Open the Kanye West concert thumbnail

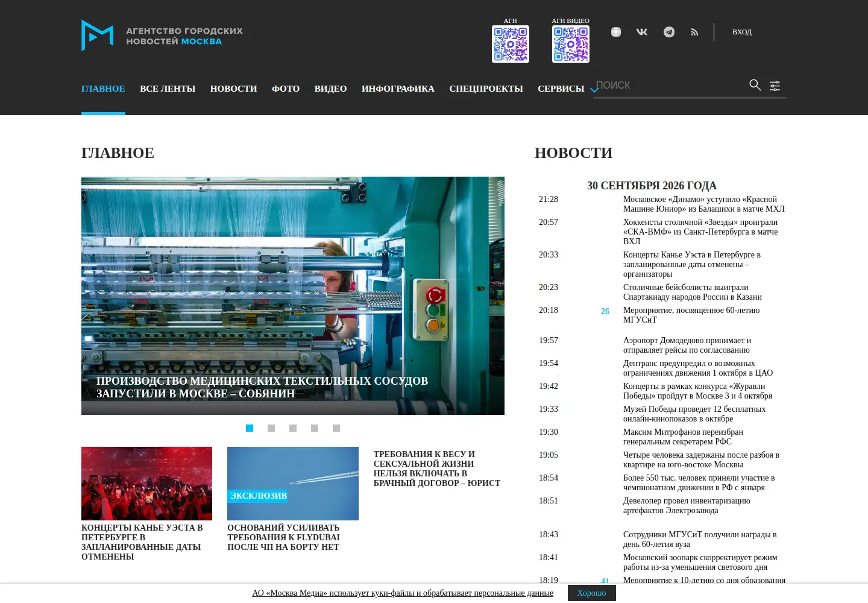click(x=146, y=484)
